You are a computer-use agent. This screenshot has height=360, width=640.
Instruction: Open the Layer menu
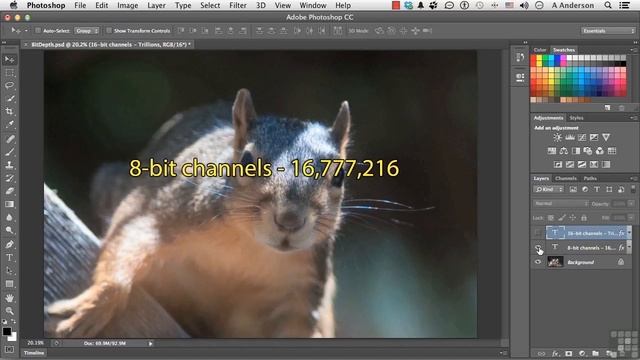tap(156, 5)
